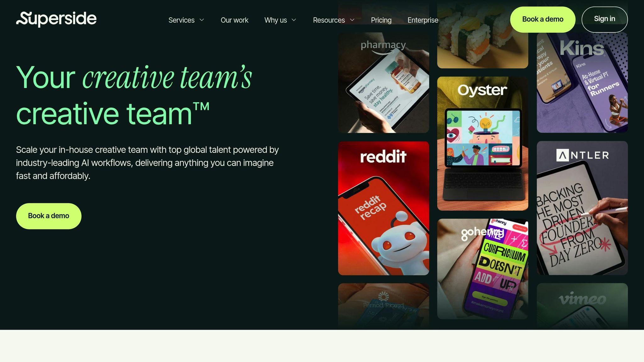644x362 pixels.
Task: Expand the Services dropdown chevron
Action: pos(202,20)
